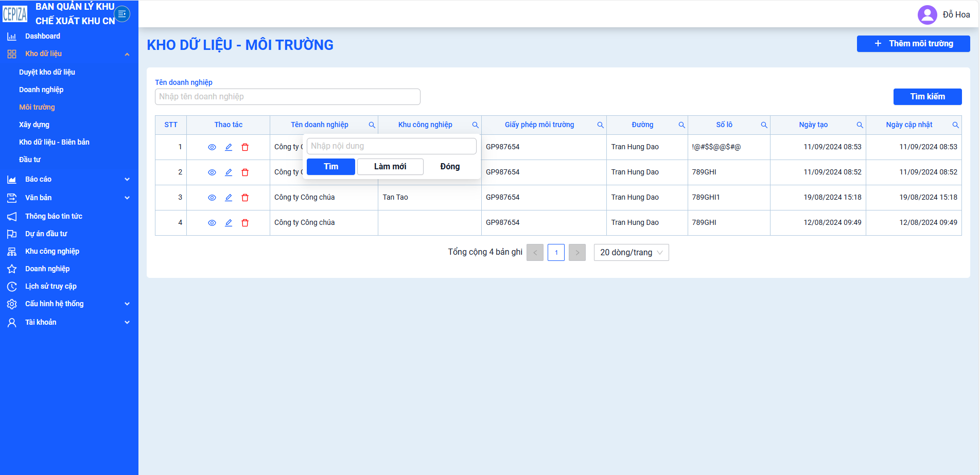This screenshot has width=980, height=475.
Task: Open search filter for Ngày cập nhật column
Action: [x=955, y=125]
